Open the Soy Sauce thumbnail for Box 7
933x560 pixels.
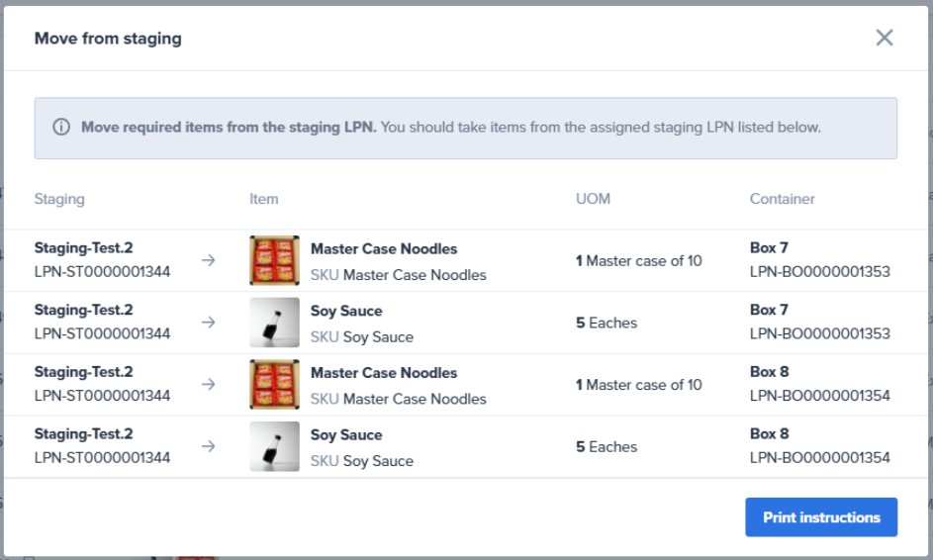click(274, 323)
